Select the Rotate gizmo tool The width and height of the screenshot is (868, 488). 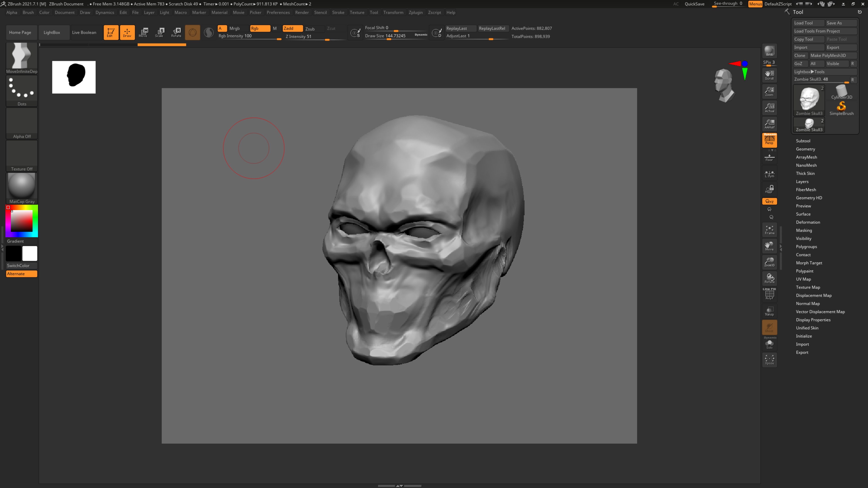tap(176, 32)
